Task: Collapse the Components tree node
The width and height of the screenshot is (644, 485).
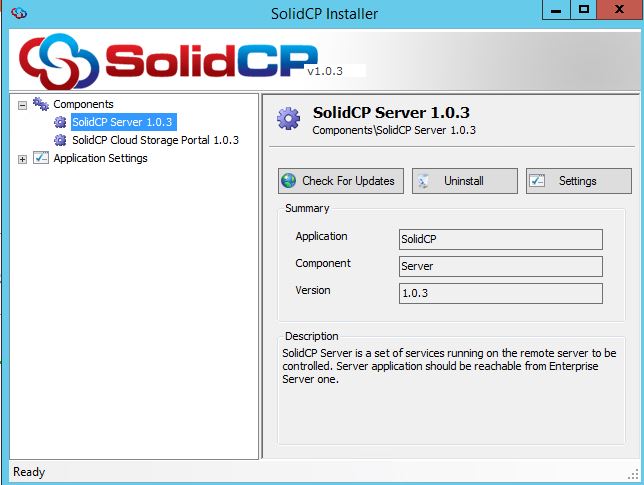Action: coord(23,106)
